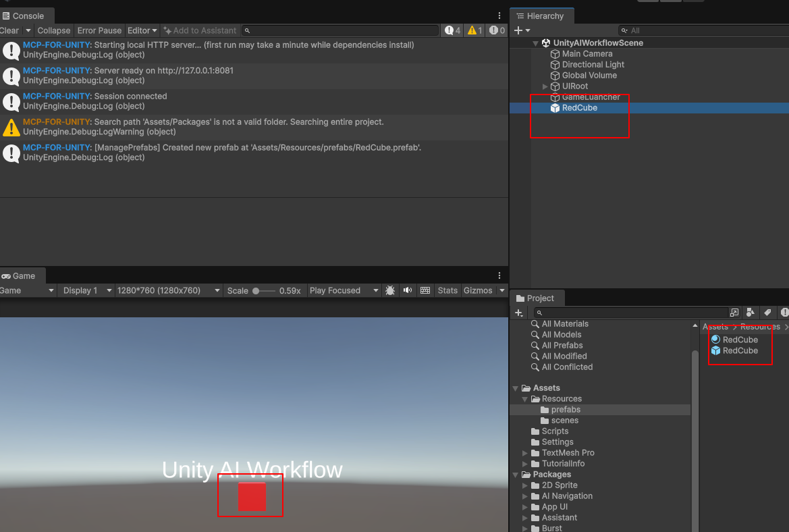Click the keyboard shortcuts icon in Game toolbar
The height and width of the screenshot is (532, 789).
[x=425, y=290]
